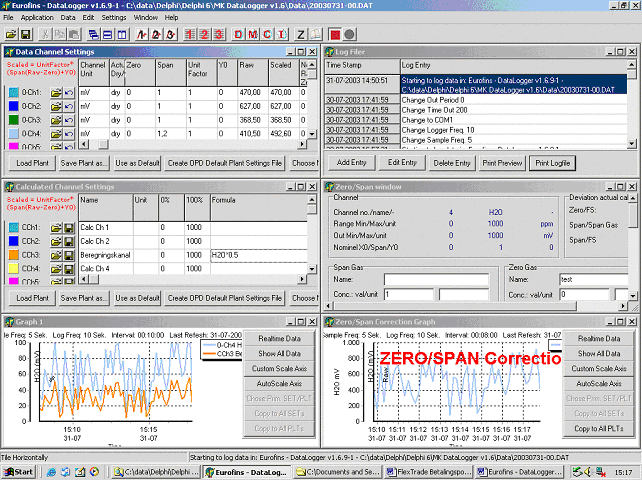This screenshot has height=482, width=642.
Task: Click the Cut scissors toolbar icon
Action: [45, 34]
